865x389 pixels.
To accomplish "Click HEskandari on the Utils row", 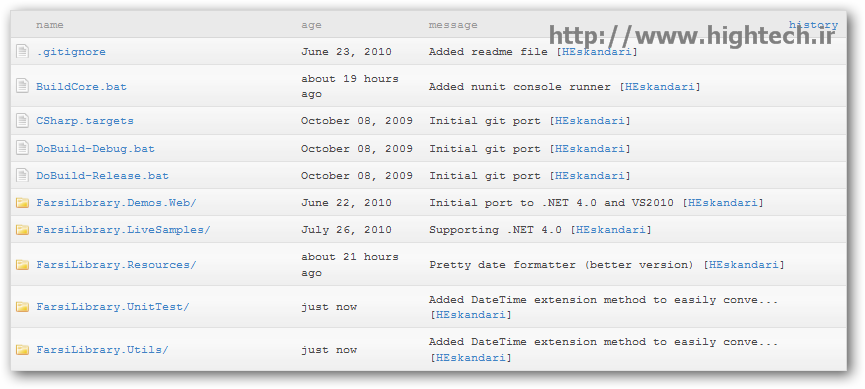I will point(471,358).
